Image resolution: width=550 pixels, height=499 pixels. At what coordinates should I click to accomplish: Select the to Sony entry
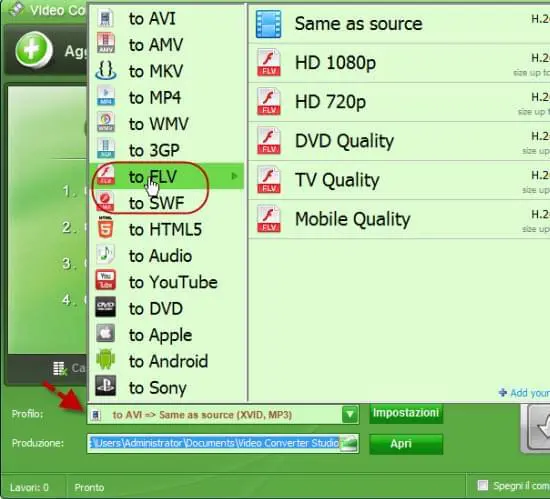coord(167,387)
